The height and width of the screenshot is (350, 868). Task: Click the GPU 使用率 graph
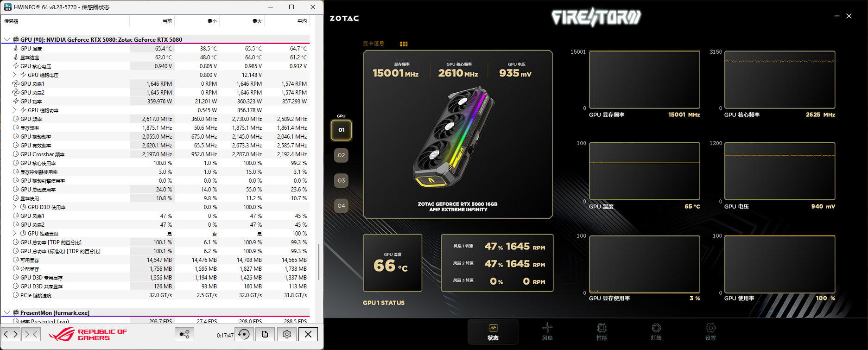779,264
